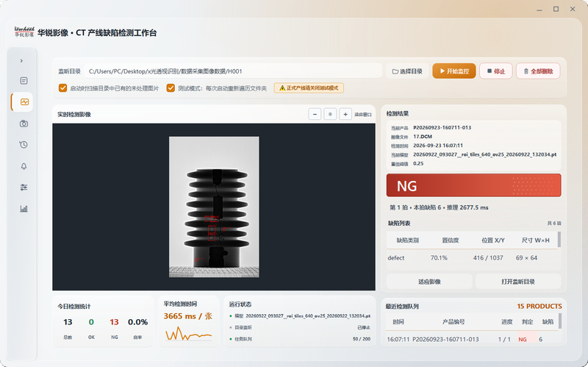The image size is (588, 367).
Task: Zoom in on the detection image
Action: (345, 115)
